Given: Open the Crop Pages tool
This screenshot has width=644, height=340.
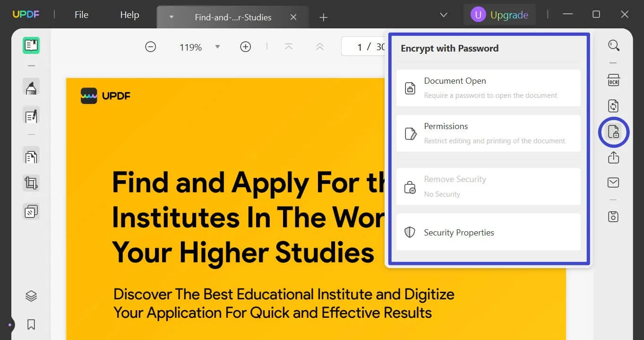Looking at the screenshot, I should [31, 183].
